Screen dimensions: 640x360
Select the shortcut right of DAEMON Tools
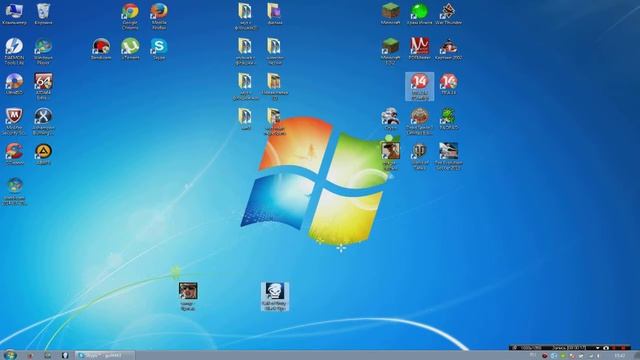pyautogui.click(x=43, y=51)
